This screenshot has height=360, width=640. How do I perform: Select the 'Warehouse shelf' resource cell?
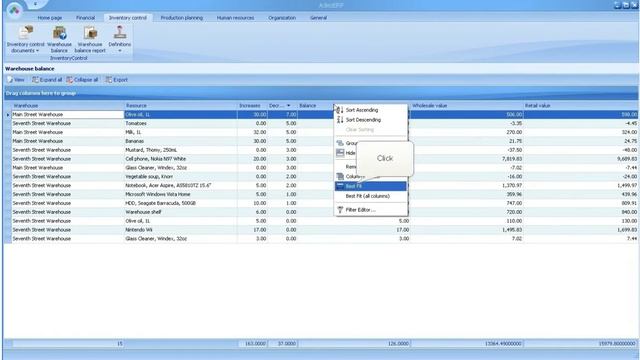pos(181,212)
